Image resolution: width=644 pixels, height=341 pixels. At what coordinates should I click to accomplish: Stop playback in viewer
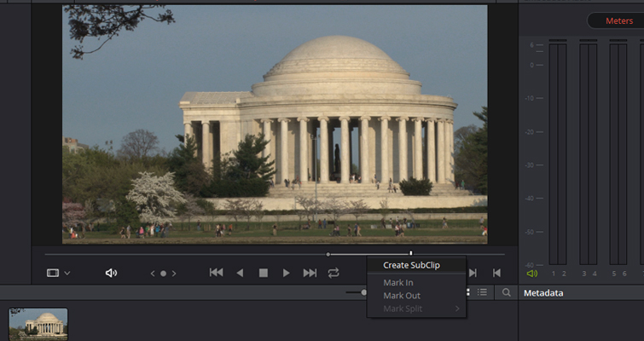pos(264,273)
